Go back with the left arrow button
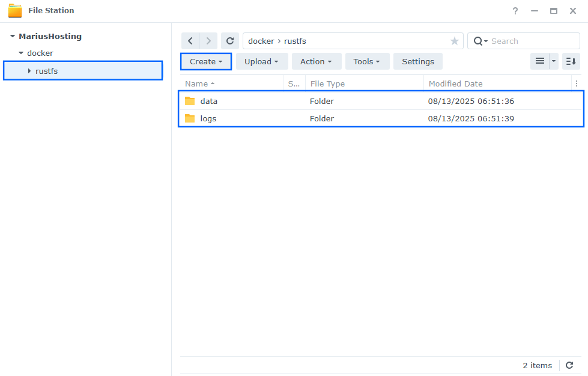The image size is (588, 376). click(190, 41)
